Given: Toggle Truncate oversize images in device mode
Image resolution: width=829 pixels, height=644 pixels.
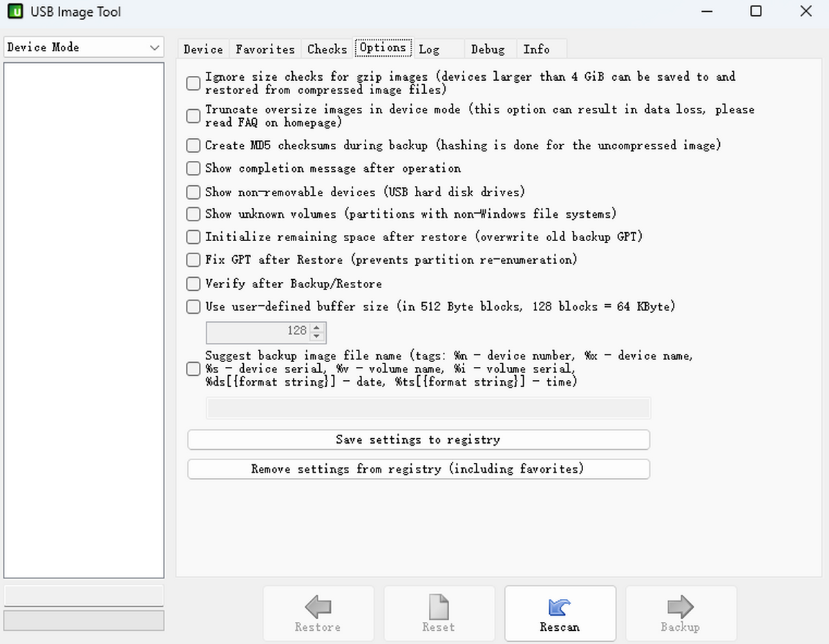Looking at the screenshot, I should click(x=193, y=116).
